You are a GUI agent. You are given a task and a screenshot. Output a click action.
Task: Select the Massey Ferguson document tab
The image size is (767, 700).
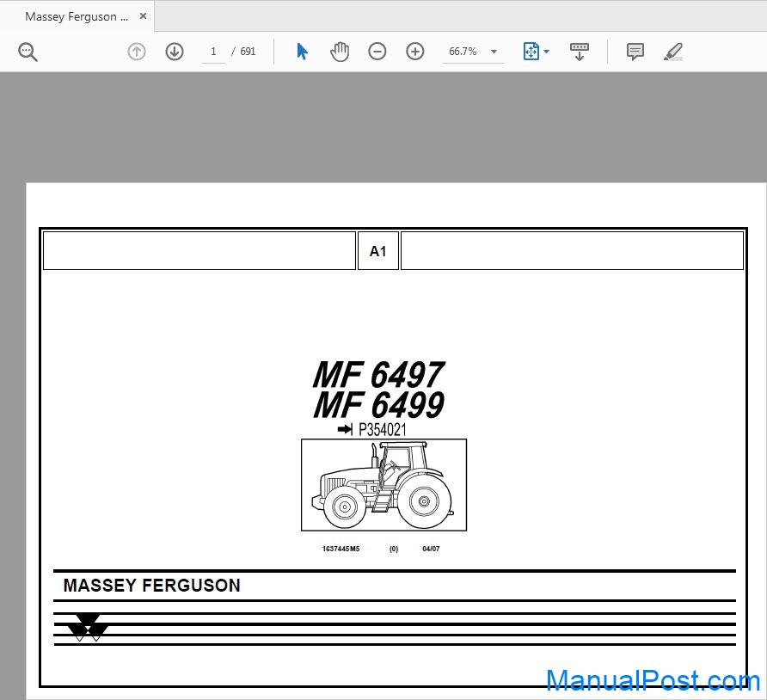click(77, 16)
